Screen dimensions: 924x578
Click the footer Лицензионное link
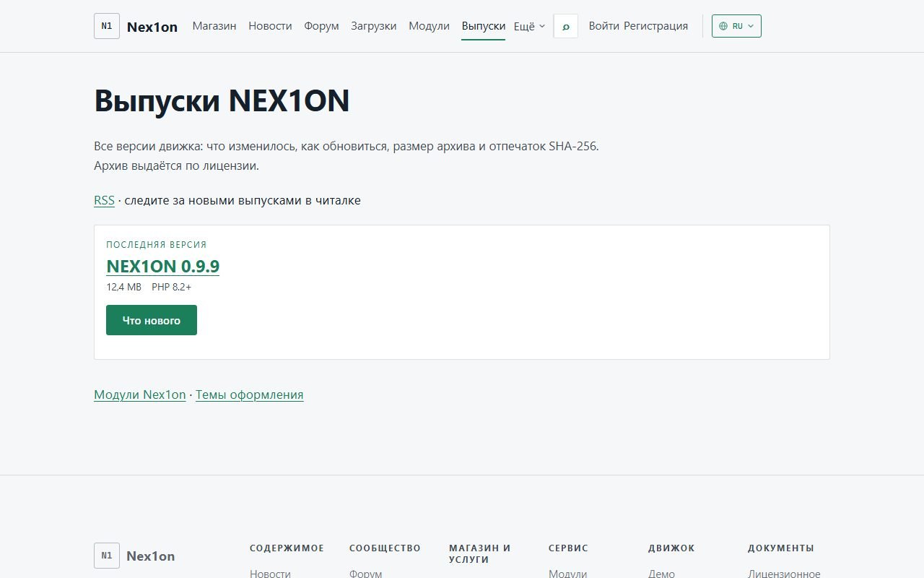click(784, 574)
